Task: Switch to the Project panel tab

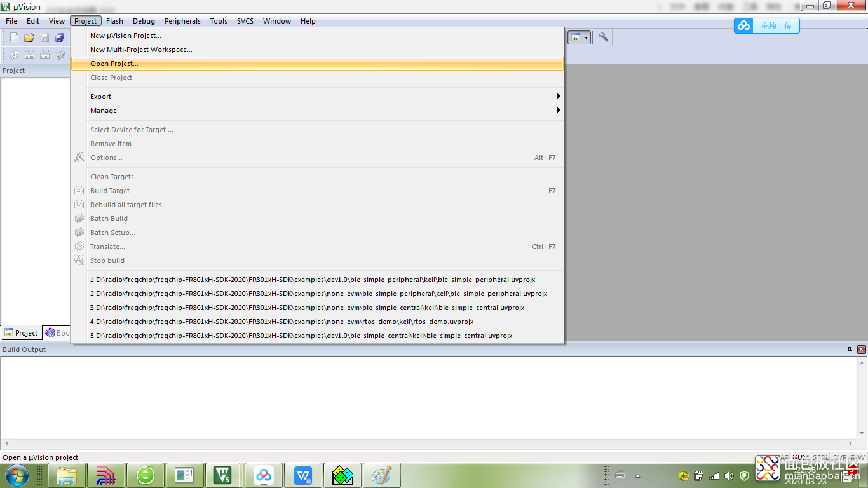Action: point(21,333)
